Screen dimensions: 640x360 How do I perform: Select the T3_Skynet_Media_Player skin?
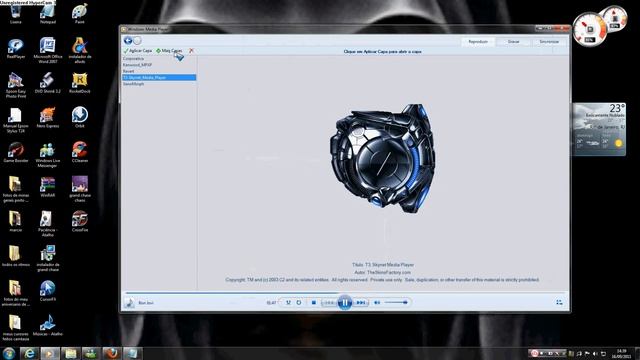[159, 78]
